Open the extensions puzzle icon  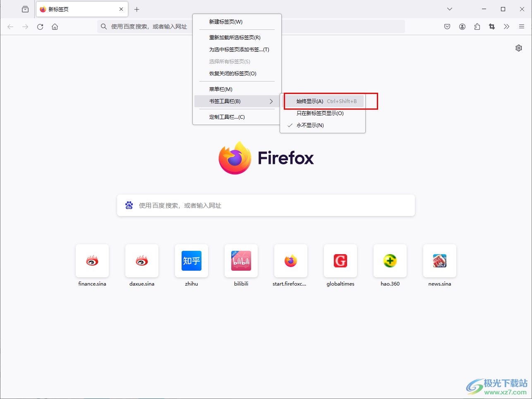477,26
